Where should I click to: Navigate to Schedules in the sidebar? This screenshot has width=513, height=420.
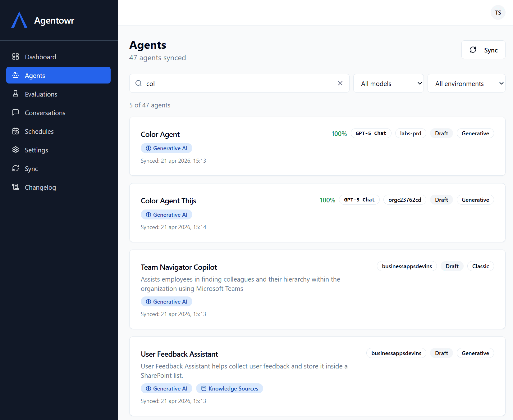pyautogui.click(x=58, y=131)
